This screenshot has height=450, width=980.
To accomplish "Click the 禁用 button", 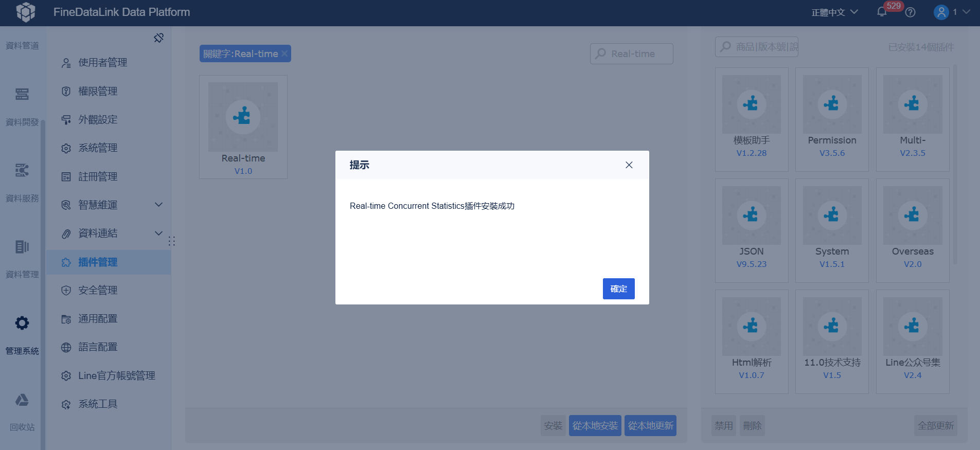I will pyautogui.click(x=723, y=426).
